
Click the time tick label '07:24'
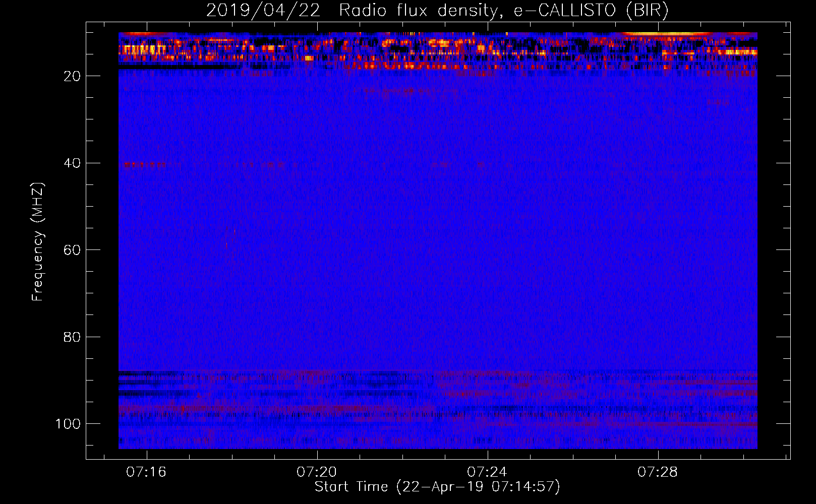coord(487,472)
